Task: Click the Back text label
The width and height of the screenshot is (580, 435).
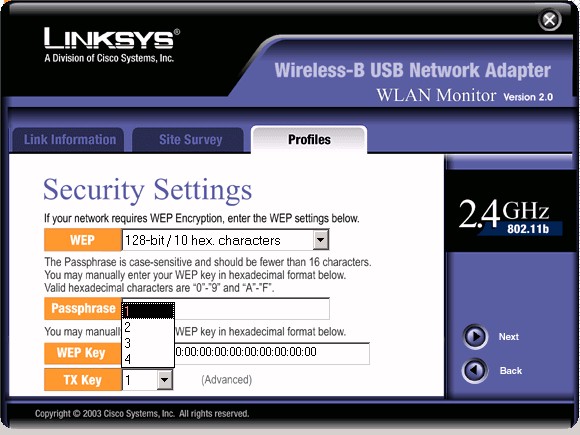Action: pos(510,371)
